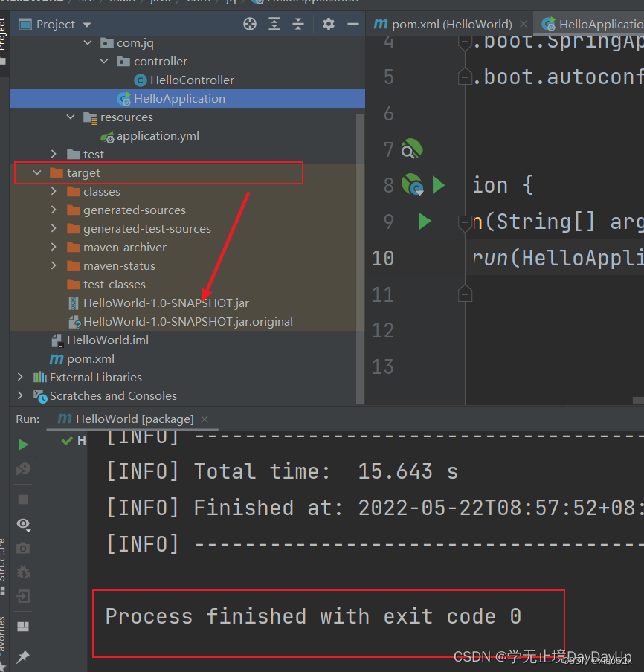Click the stop process square icon
Screen dimensions: 644x672
click(23, 500)
